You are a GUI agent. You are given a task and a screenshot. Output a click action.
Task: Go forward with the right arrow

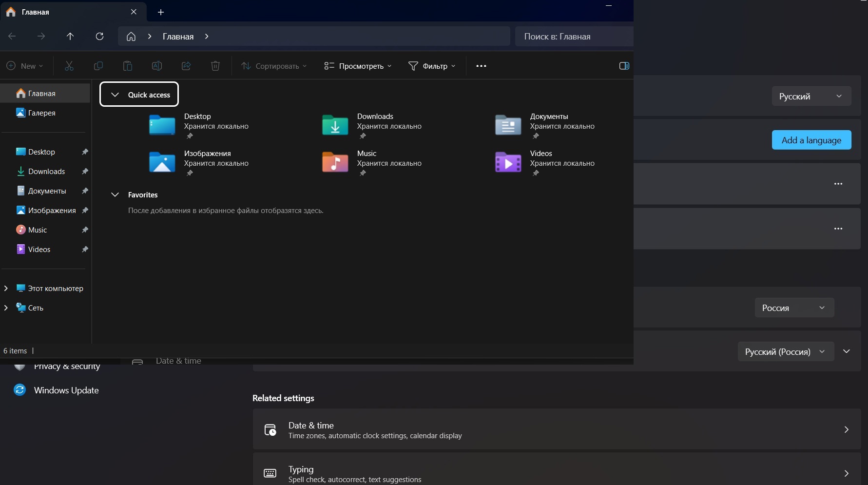click(x=41, y=36)
